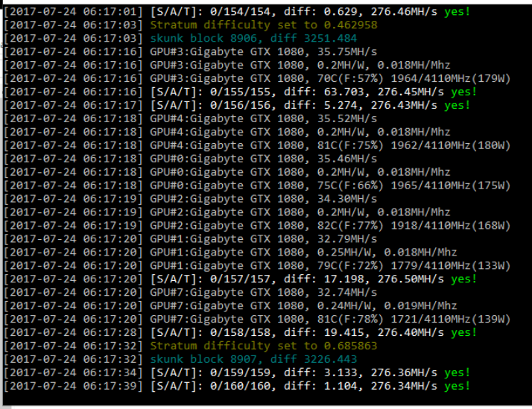Select the 'skunk block 8907, diff 3226.443' line
The height and width of the screenshot is (409, 532).
click(x=180, y=359)
